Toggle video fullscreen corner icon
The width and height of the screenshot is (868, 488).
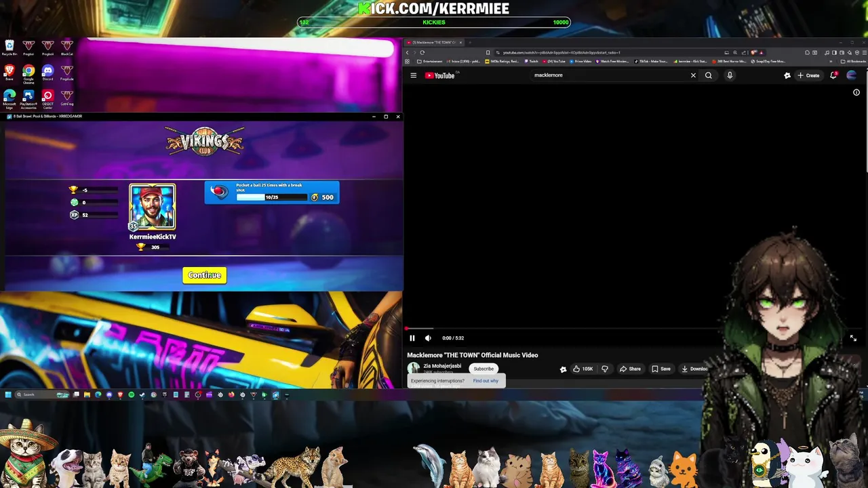pos(853,338)
